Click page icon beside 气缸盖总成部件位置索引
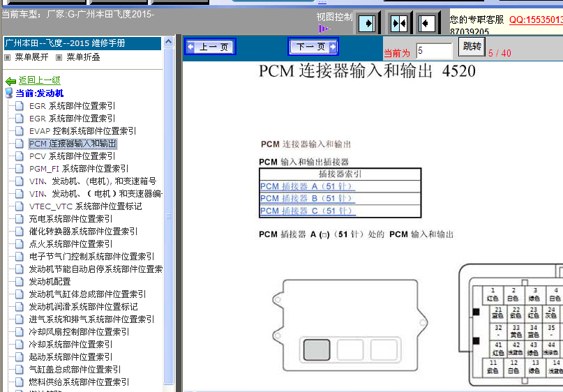 click(20, 370)
